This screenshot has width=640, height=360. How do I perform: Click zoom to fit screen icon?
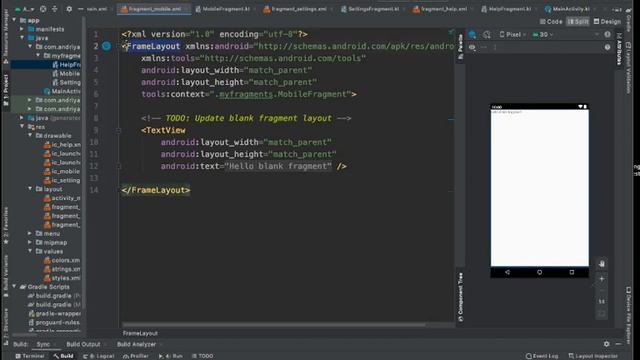pos(602,313)
